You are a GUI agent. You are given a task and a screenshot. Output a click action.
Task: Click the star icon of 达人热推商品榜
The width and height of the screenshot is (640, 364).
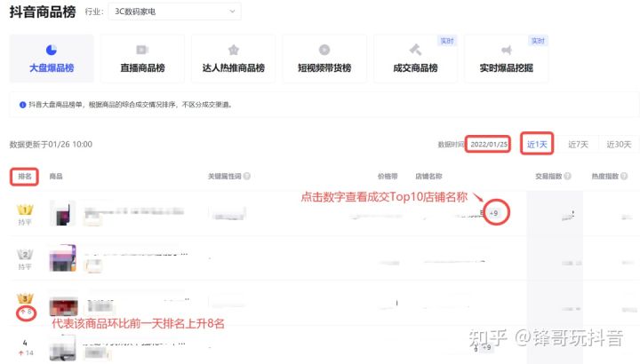(234, 50)
